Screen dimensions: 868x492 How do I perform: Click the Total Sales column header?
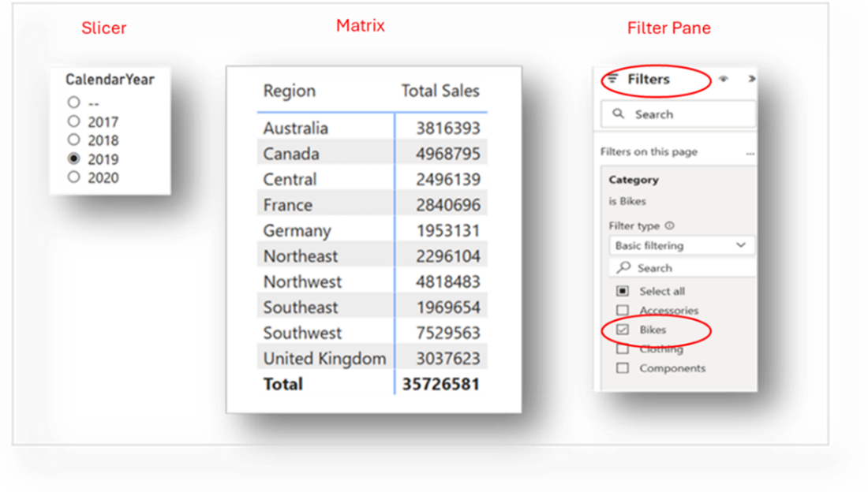pyautogui.click(x=440, y=91)
